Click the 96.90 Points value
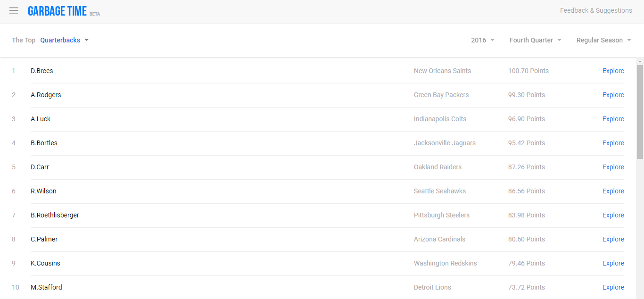The width and height of the screenshot is (644, 299). point(527,119)
